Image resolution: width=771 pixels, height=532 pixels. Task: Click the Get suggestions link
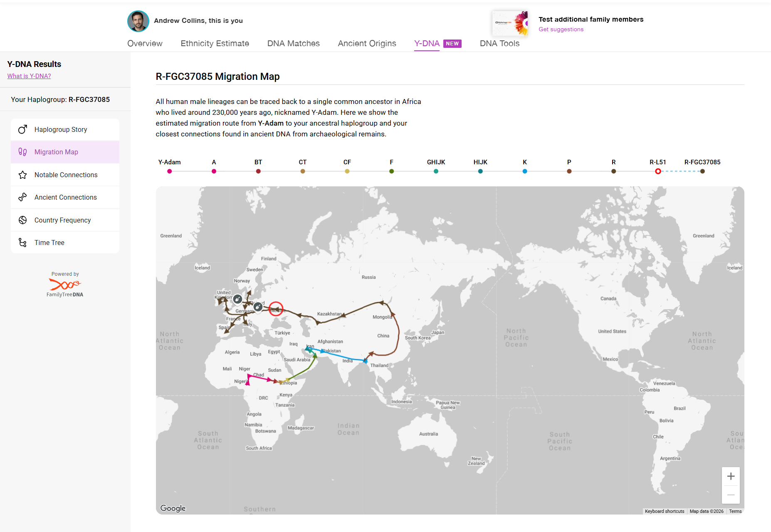coord(561,29)
